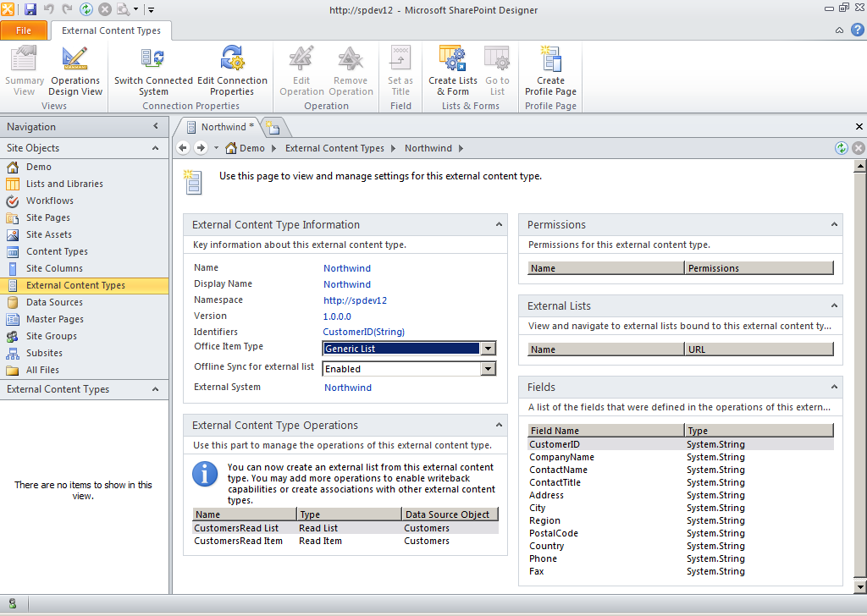This screenshot has height=616, width=867.
Task: Click Create Lists & Form
Action: [453, 71]
